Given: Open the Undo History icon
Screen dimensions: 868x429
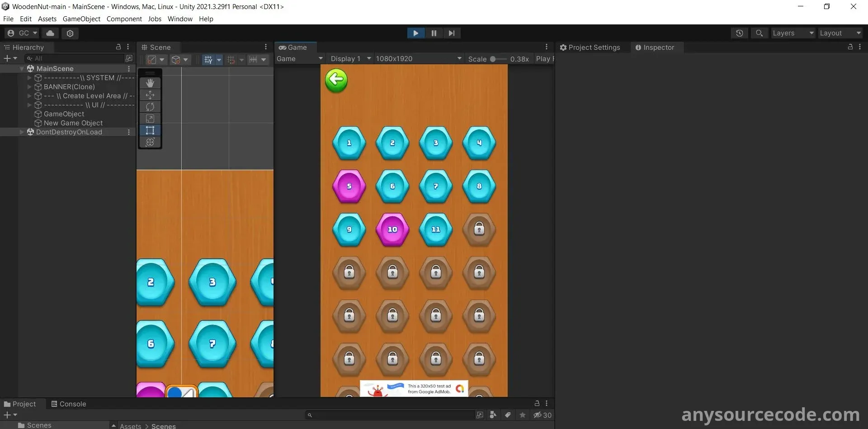Looking at the screenshot, I should (x=739, y=33).
